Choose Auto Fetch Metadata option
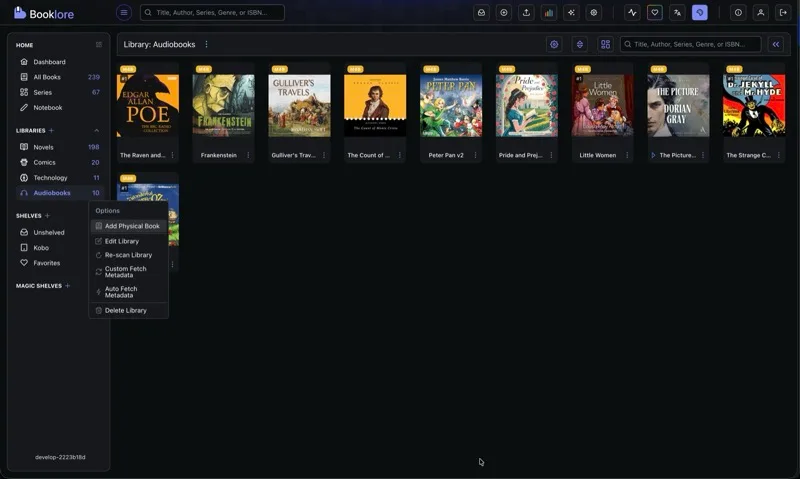The height and width of the screenshot is (479, 800). point(129,292)
